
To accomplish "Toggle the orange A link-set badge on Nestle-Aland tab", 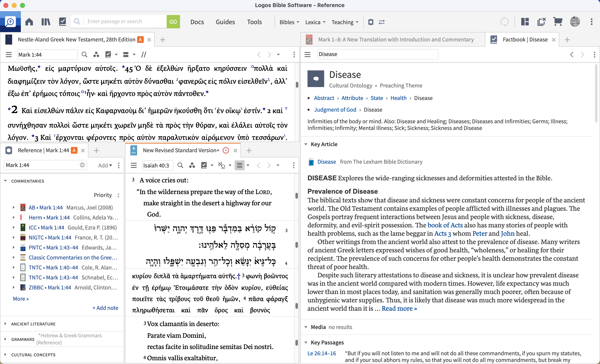I will [140, 39].
